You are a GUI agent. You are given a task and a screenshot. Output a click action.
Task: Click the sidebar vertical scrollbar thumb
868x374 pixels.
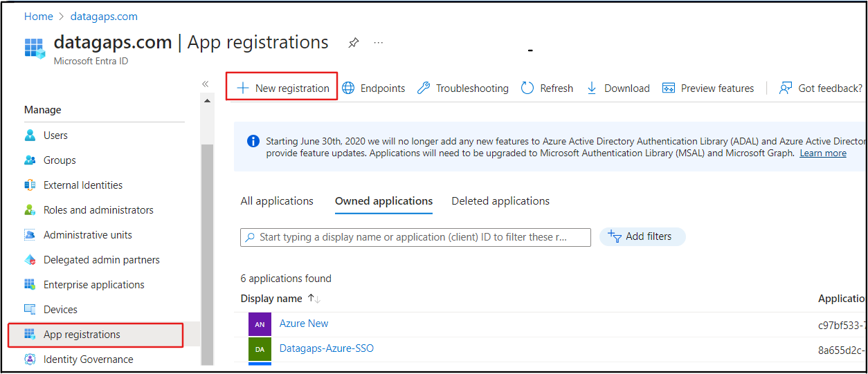point(207,253)
